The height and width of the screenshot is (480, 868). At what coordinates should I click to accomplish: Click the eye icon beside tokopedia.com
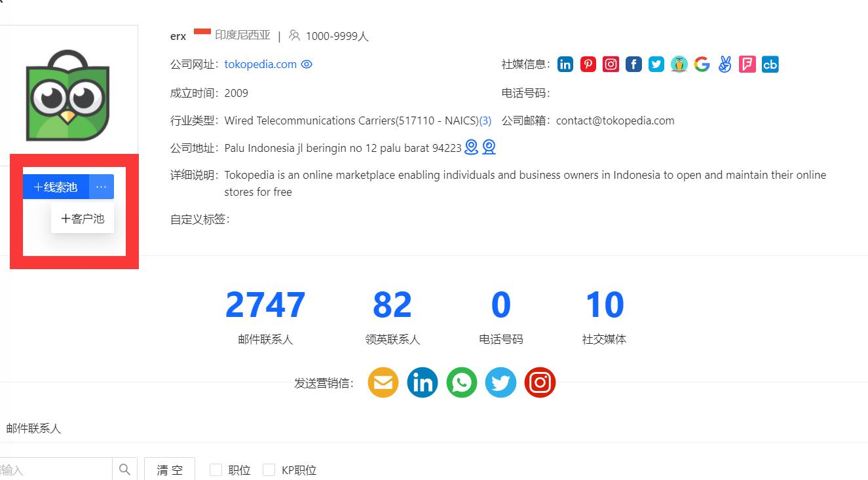307,64
